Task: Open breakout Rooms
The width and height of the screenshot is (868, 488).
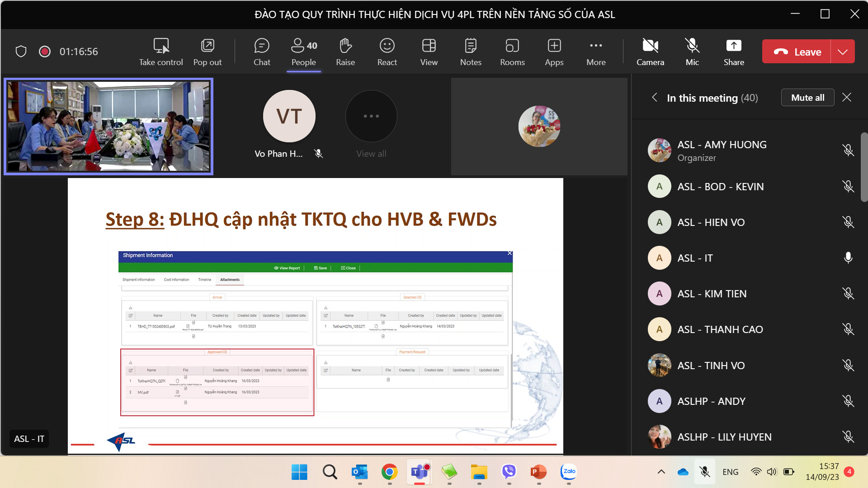Action: [512, 52]
